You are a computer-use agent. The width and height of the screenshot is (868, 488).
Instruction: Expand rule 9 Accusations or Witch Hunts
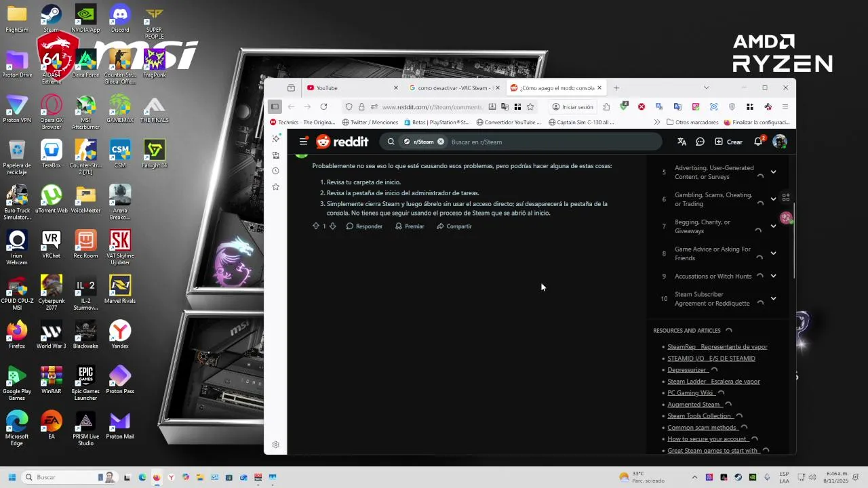pos(773,276)
